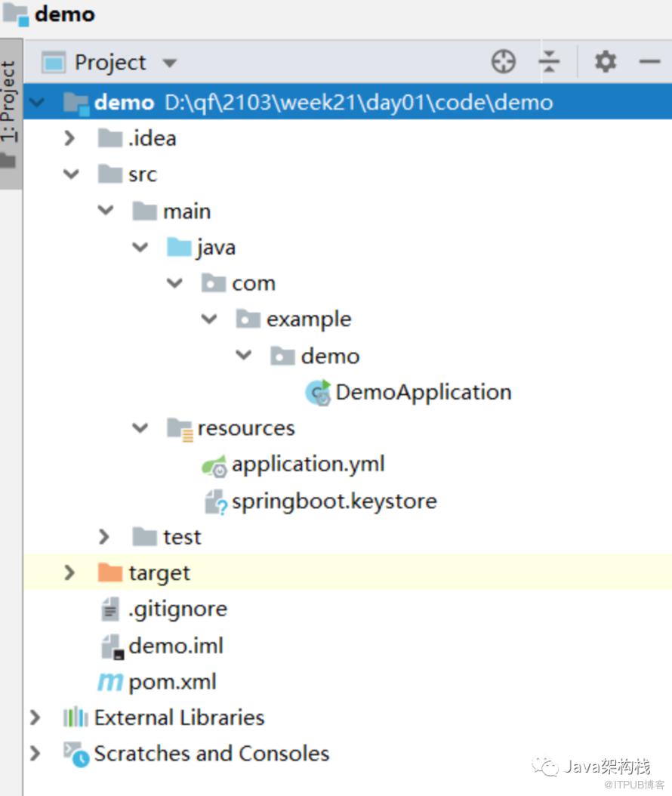672x796 pixels.
Task: Click the application.yml Spring config icon
Action: (214, 465)
